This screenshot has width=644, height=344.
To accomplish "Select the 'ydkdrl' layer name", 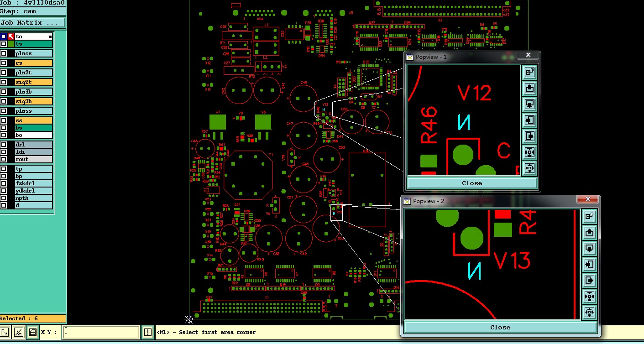I will click(33, 191).
